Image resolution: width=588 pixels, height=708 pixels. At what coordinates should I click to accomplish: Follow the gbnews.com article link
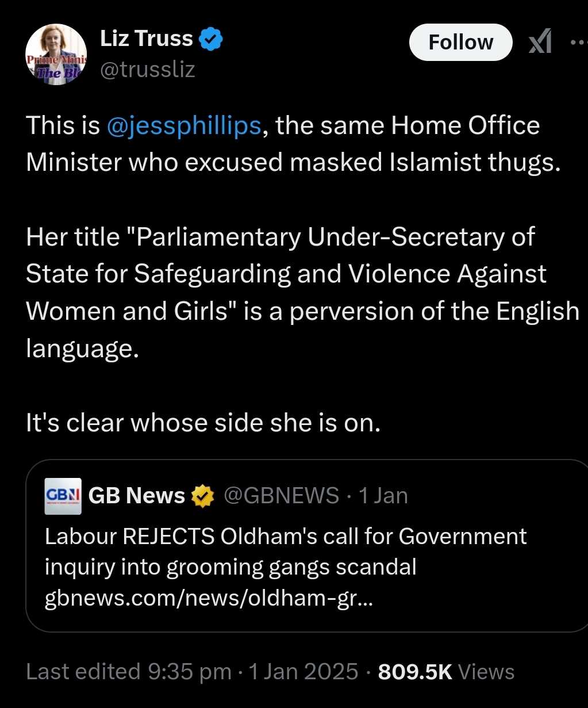[x=209, y=599]
